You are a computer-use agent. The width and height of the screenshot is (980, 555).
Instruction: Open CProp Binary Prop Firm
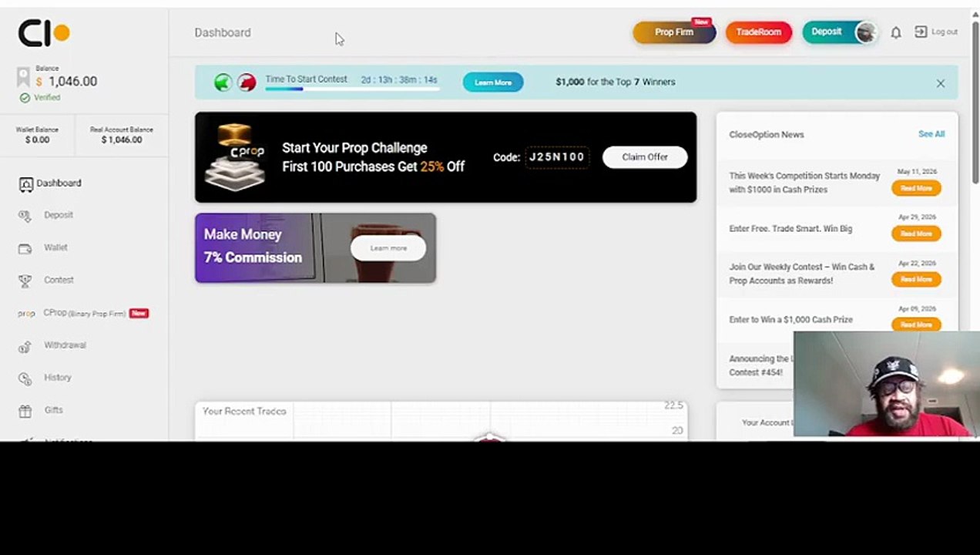click(x=84, y=313)
